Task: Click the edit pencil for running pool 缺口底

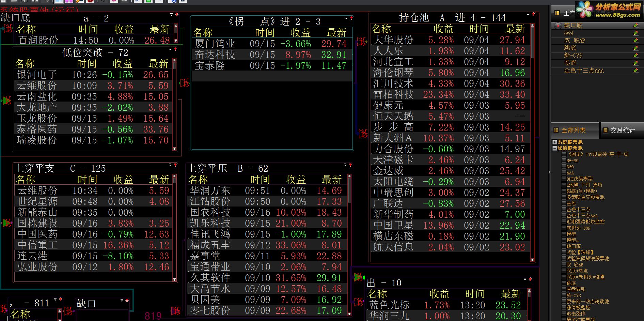Action: coord(635,26)
